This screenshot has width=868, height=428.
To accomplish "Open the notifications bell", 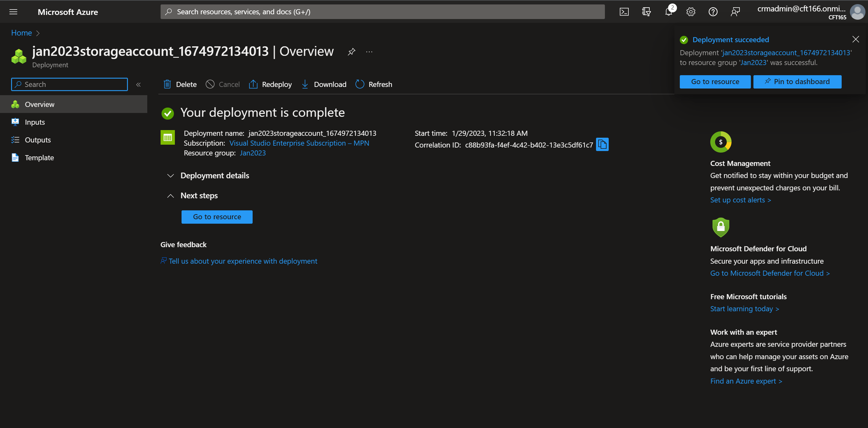I will pyautogui.click(x=668, y=11).
